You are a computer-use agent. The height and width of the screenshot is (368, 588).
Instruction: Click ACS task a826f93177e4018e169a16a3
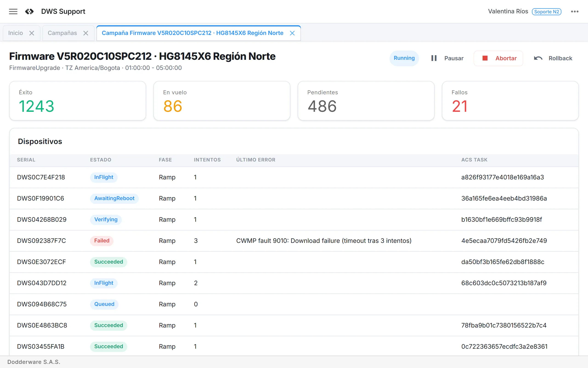click(503, 177)
